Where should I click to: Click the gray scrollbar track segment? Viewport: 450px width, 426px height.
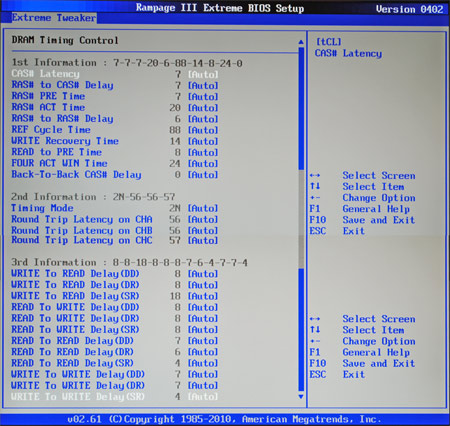click(301, 219)
